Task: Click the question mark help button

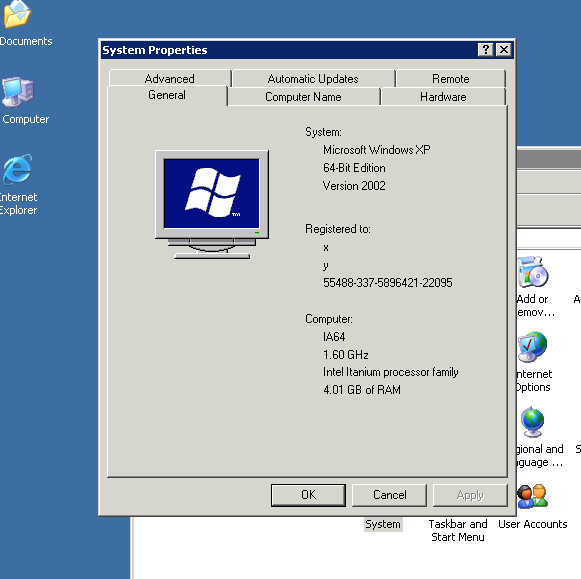Action: [x=485, y=50]
